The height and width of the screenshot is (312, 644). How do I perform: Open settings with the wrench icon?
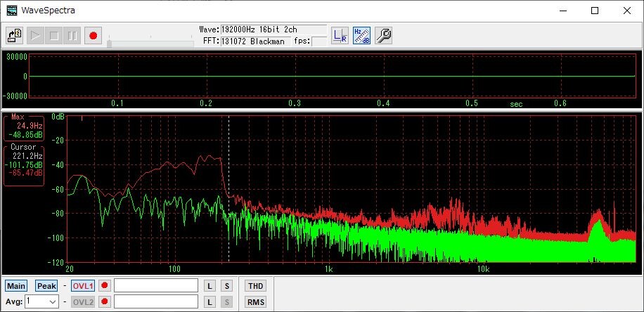click(383, 35)
